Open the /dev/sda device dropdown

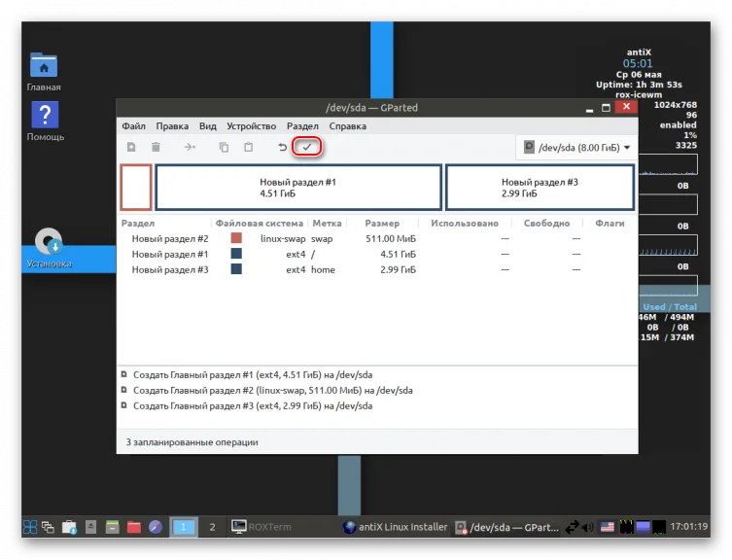pyautogui.click(x=577, y=148)
